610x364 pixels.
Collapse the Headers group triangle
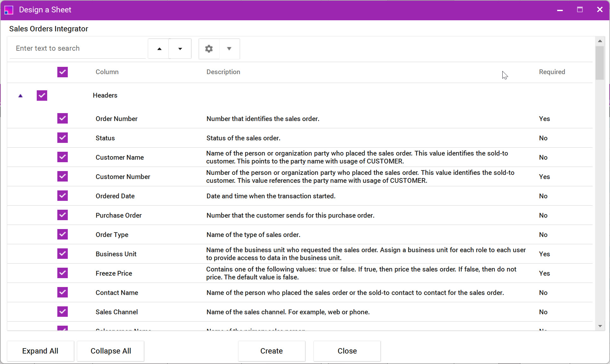click(21, 96)
